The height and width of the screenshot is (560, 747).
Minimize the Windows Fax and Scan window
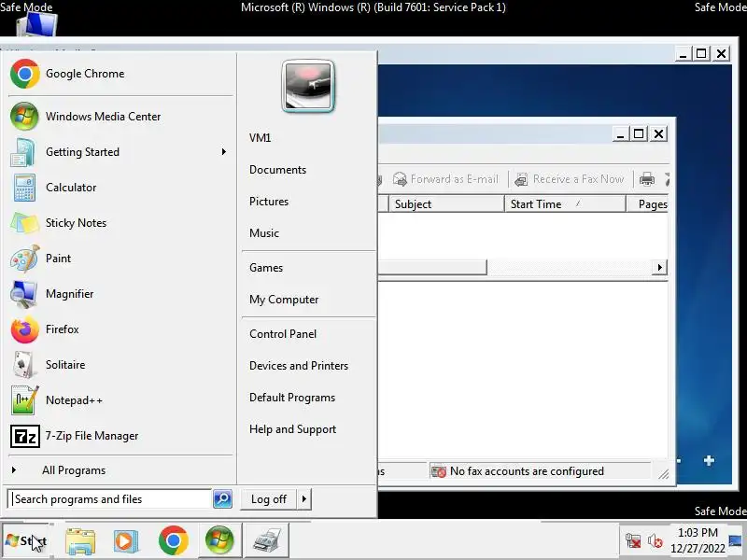pyautogui.click(x=620, y=133)
